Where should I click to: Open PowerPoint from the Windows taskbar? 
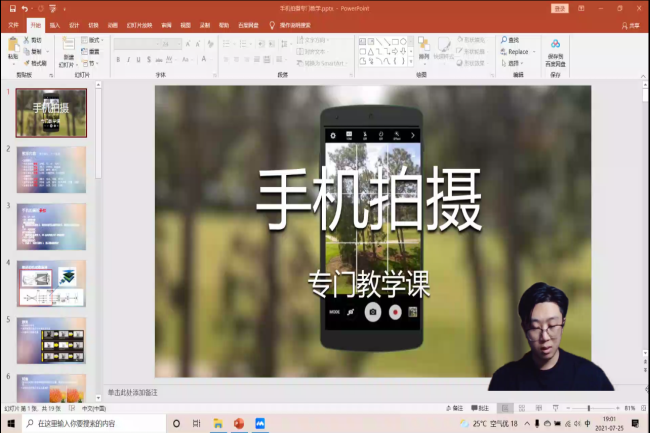(239, 424)
